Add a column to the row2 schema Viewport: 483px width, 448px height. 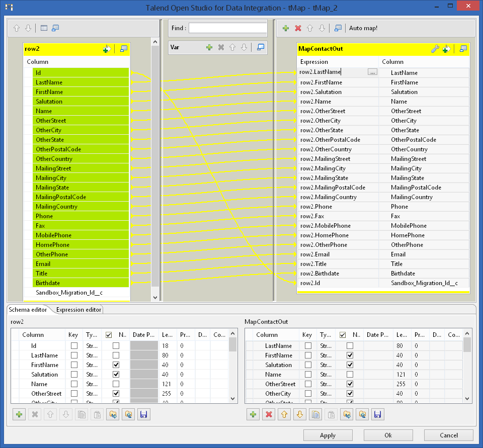(x=19, y=414)
